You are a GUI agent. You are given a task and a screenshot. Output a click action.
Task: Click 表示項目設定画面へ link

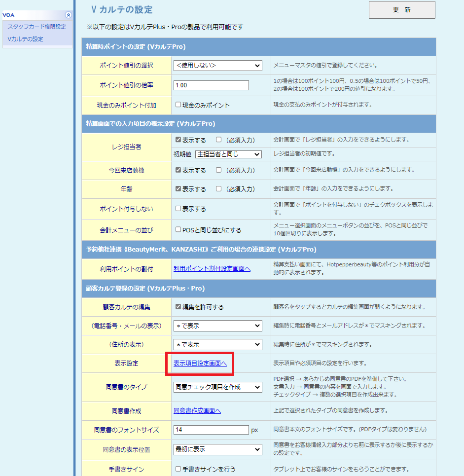click(x=200, y=364)
